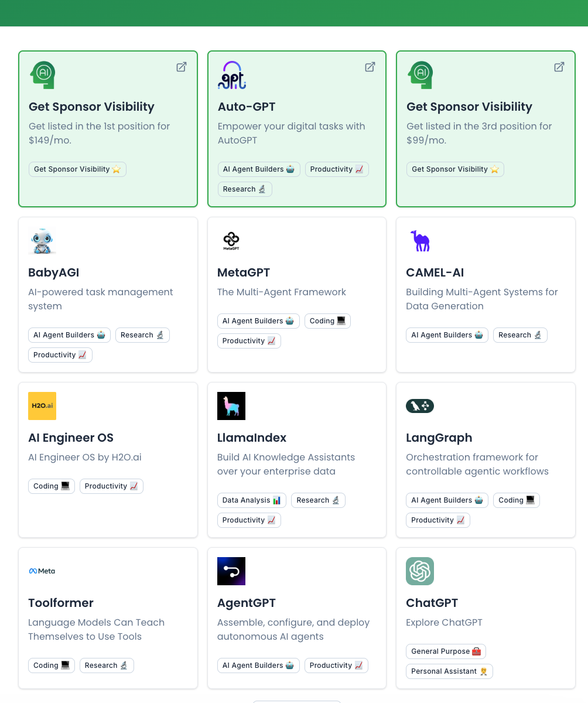This screenshot has width=588, height=703.
Task: Select Coding tag on AI Engineer OS
Action: (x=52, y=486)
